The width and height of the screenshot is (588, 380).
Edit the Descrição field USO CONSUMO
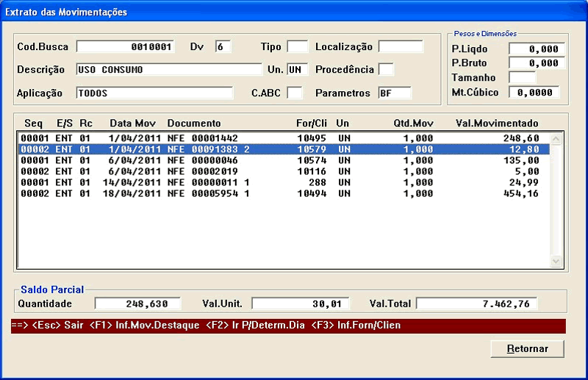click(169, 69)
